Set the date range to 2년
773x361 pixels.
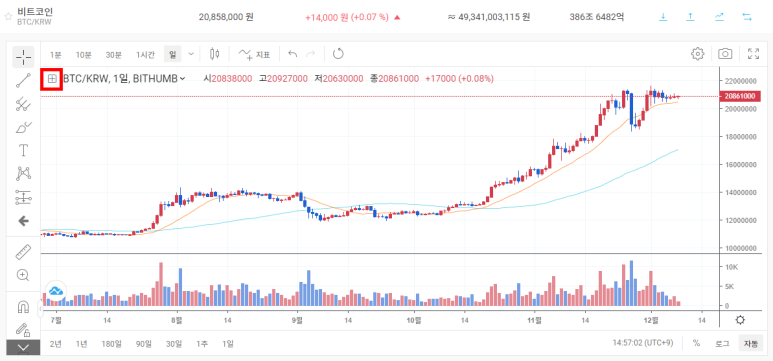56,344
